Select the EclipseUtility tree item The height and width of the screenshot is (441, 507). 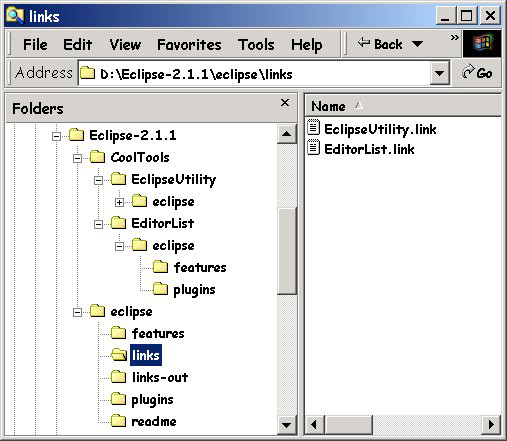coord(173,180)
